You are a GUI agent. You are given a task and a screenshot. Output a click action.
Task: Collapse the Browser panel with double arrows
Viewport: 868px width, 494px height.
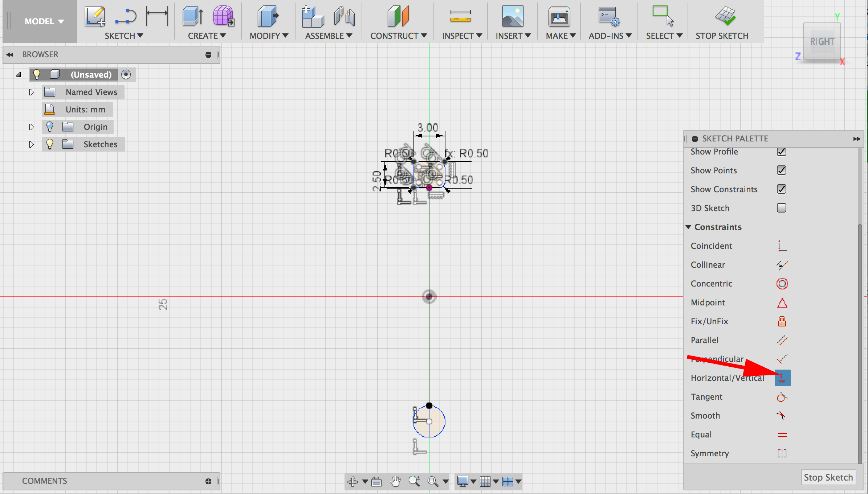pyautogui.click(x=10, y=55)
